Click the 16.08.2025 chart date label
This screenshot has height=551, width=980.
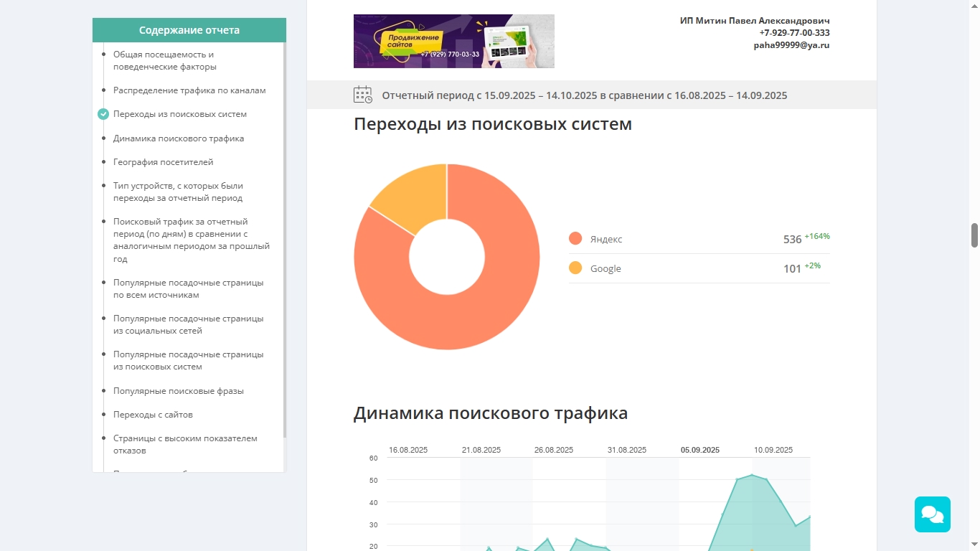click(408, 450)
